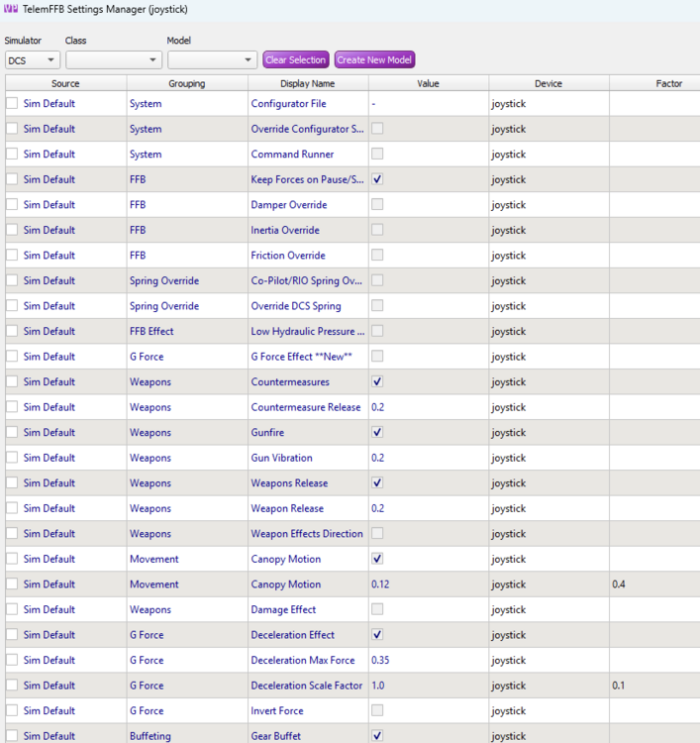Image resolution: width=700 pixels, height=743 pixels.
Task: Expand the Class dropdown
Action: pyautogui.click(x=113, y=60)
